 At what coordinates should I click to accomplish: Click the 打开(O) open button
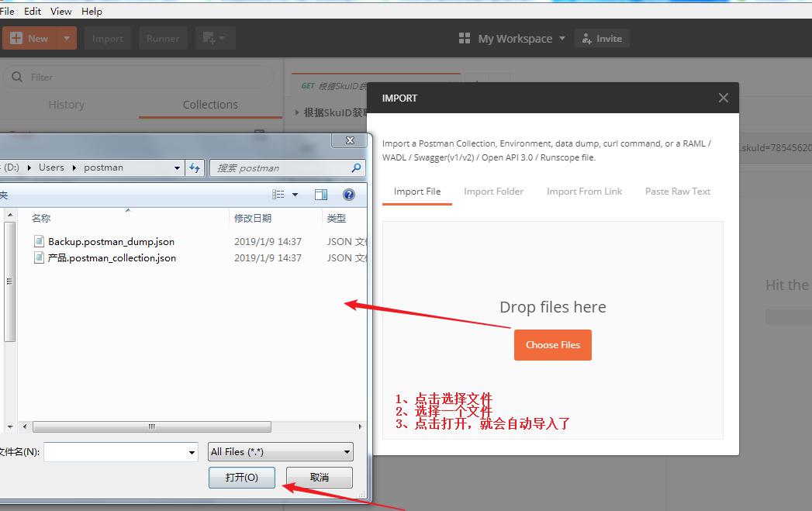(241, 477)
